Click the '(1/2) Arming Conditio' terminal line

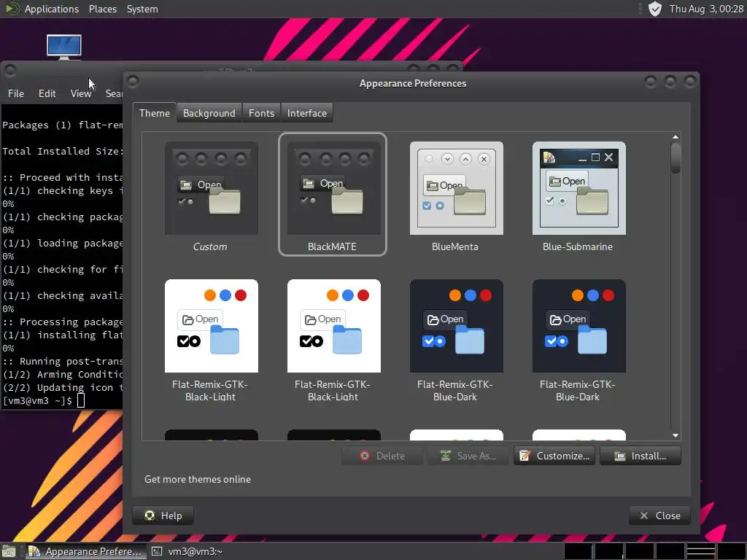63,374
